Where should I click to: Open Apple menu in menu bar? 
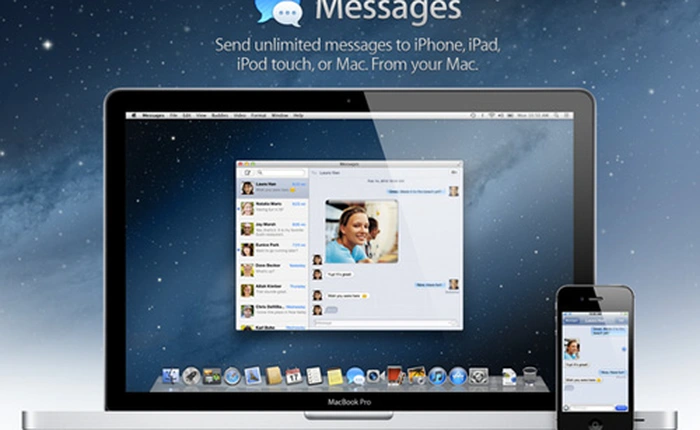(133, 115)
